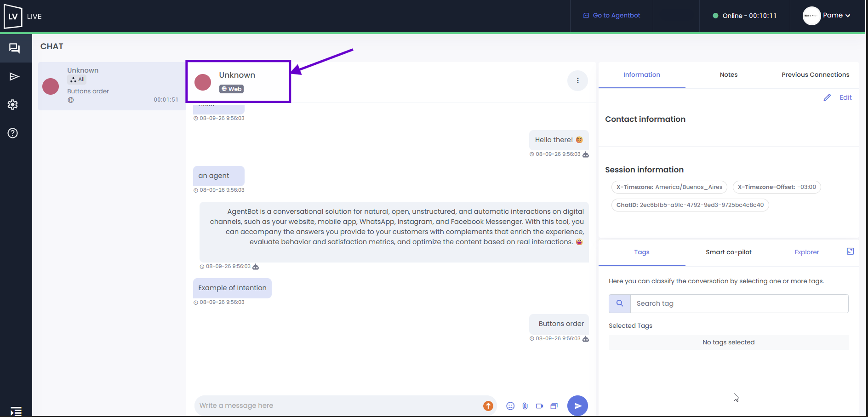Open the Pame user dropdown
Image resolution: width=868 pixels, height=417 pixels.
pos(827,16)
